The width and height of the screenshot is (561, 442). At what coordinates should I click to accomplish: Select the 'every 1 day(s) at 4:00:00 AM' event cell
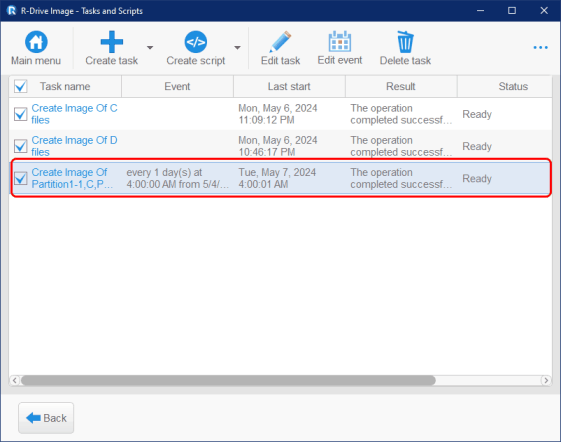pyautogui.click(x=177, y=178)
